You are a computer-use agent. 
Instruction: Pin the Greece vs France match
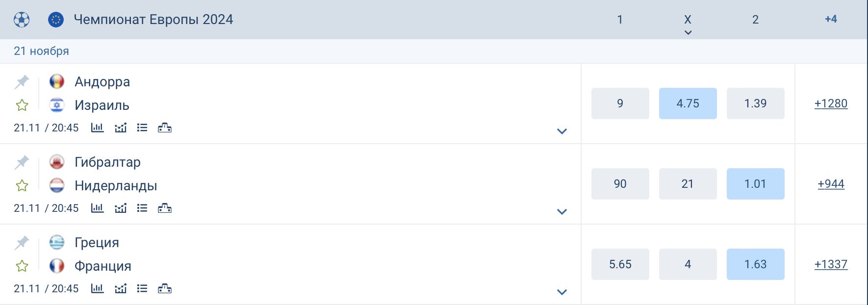tap(22, 243)
